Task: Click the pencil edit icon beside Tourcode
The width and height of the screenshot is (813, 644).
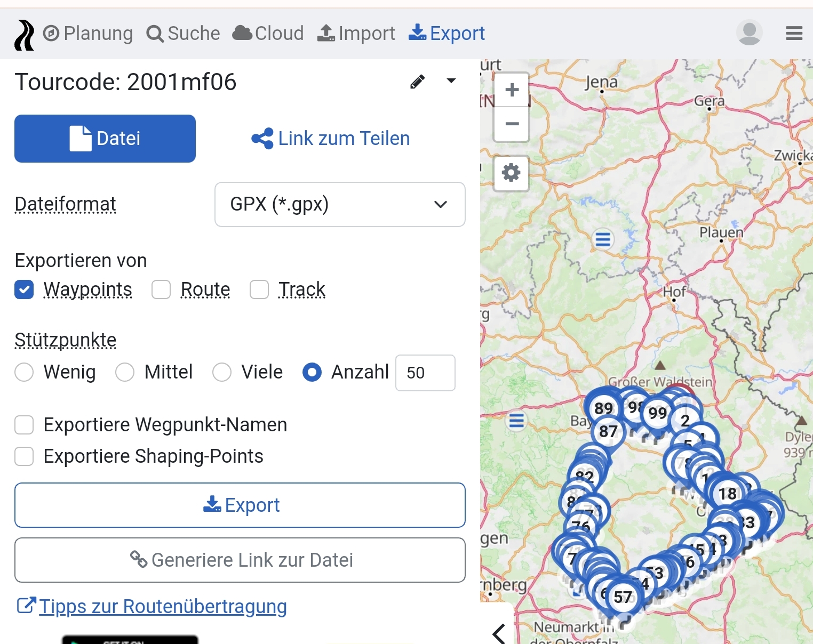Action: [x=417, y=82]
